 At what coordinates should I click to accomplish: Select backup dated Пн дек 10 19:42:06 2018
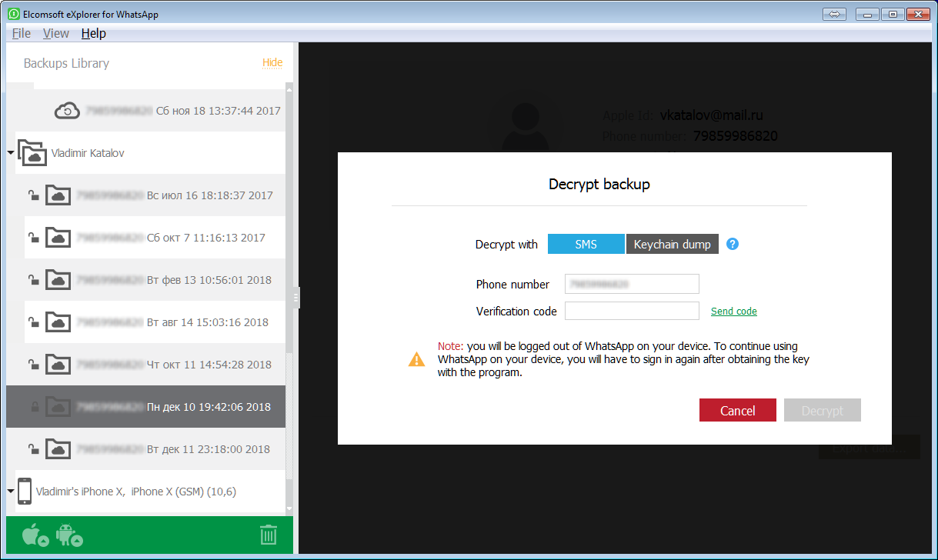pyautogui.click(x=146, y=407)
